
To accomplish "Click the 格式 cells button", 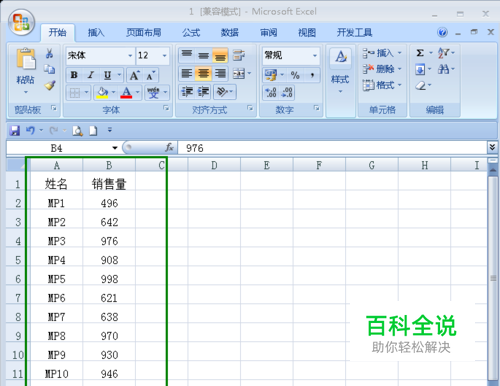I will 382,85.
